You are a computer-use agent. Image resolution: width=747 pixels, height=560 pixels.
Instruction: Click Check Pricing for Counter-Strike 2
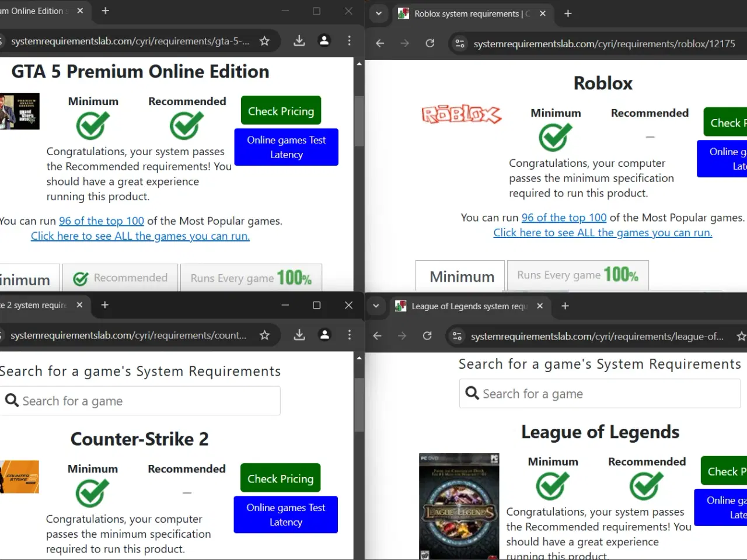(281, 478)
